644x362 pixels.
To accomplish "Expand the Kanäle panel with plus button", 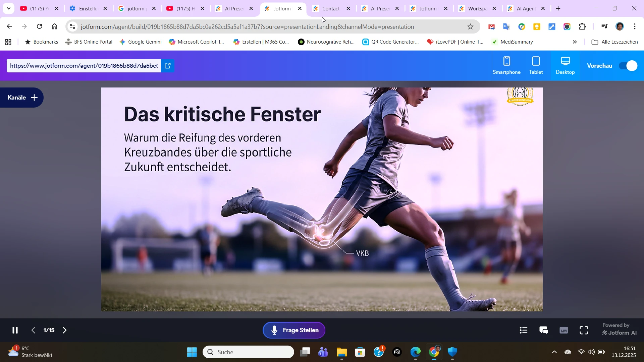I will pyautogui.click(x=34, y=98).
